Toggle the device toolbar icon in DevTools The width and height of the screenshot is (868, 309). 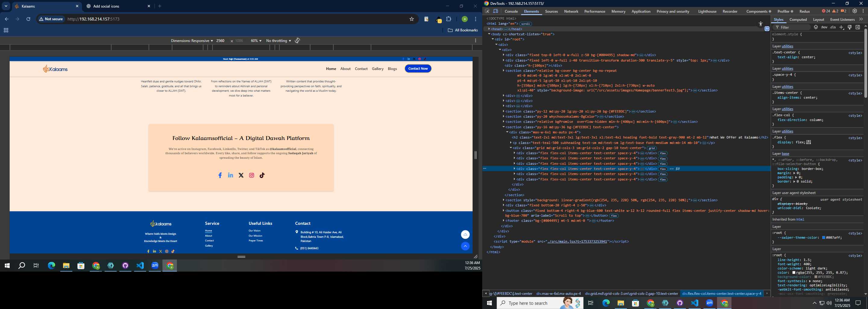click(496, 11)
